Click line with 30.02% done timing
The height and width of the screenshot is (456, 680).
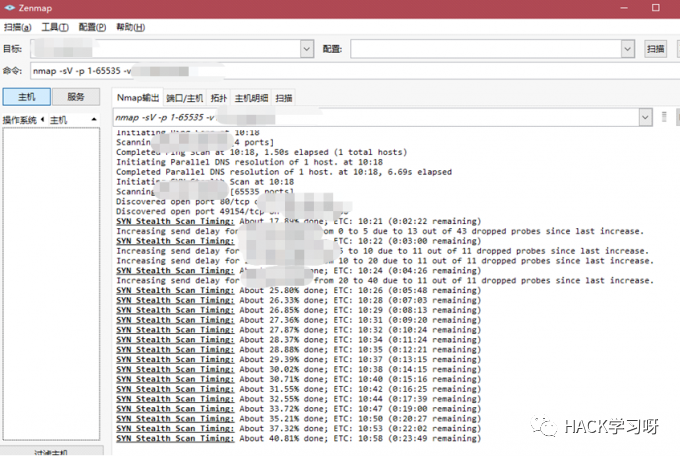point(298,369)
